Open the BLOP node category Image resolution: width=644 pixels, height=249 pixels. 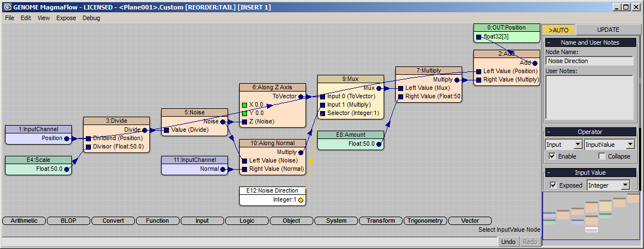[68, 221]
